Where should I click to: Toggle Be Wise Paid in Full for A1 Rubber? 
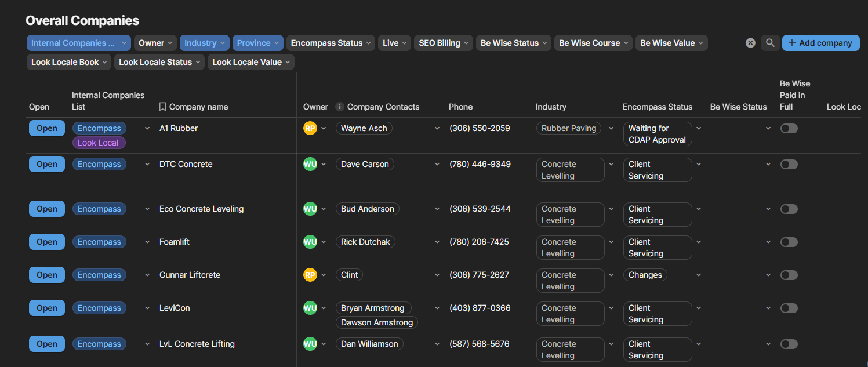point(789,128)
